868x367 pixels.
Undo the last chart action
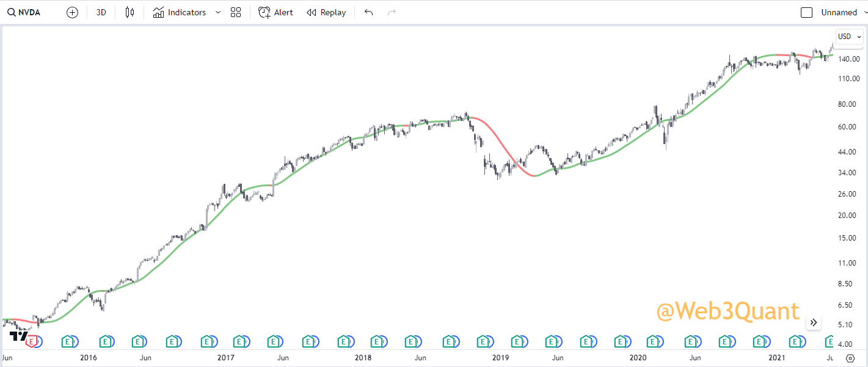click(368, 12)
